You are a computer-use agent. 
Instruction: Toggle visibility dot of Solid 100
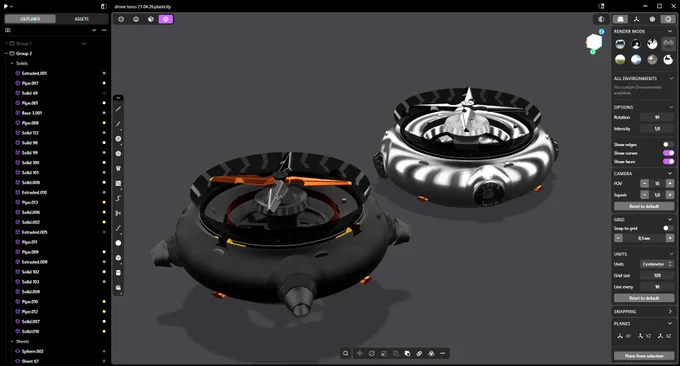coord(104,163)
